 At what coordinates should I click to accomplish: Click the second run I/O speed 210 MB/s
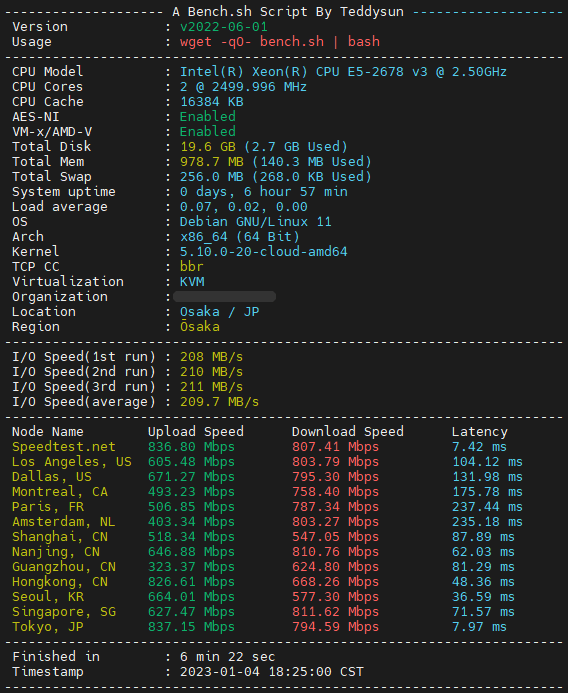click(211, 372)
